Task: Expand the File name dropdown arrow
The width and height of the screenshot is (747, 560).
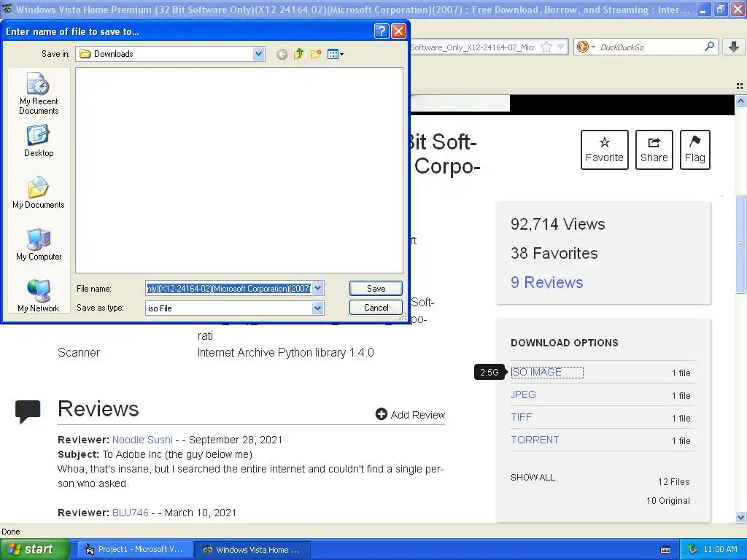Action: coord(318,288)
